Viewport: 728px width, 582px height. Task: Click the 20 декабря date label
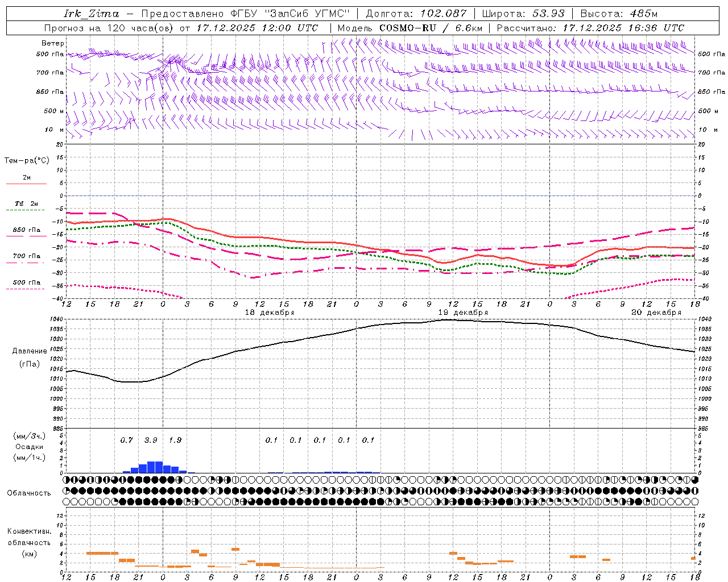(x=656, y=313)
